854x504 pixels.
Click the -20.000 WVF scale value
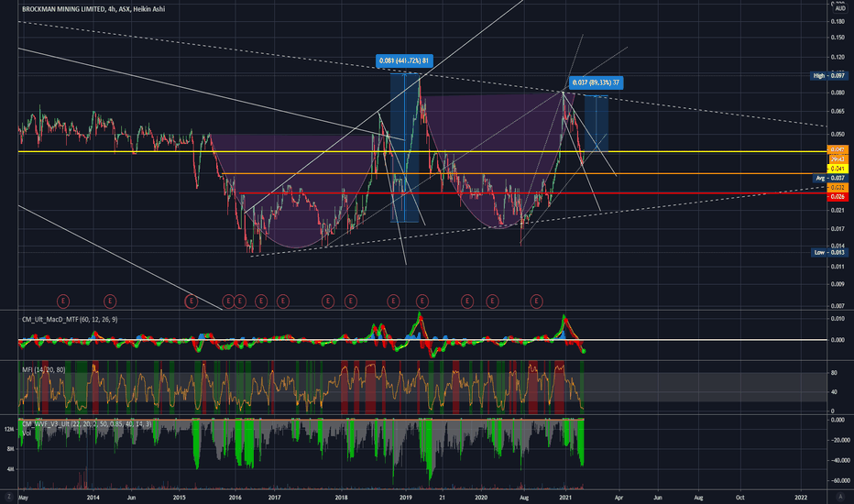click(838, 440)
